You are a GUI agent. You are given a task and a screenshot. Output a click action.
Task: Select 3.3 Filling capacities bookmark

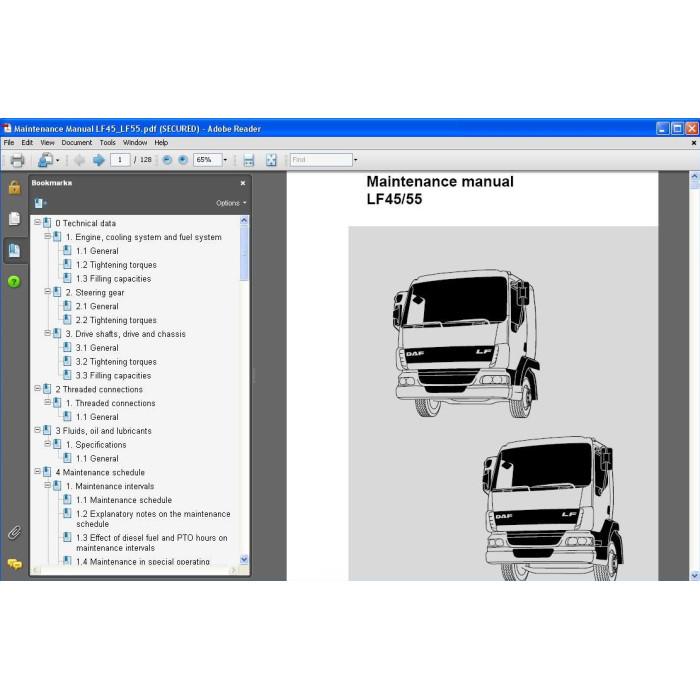tap(113, 375)
